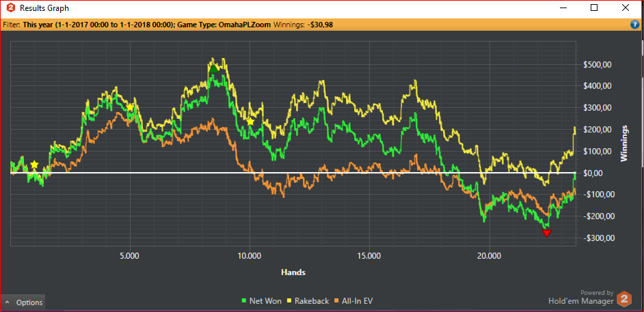
Task: Close the Results Graph window
Action: tap(625, 8)
